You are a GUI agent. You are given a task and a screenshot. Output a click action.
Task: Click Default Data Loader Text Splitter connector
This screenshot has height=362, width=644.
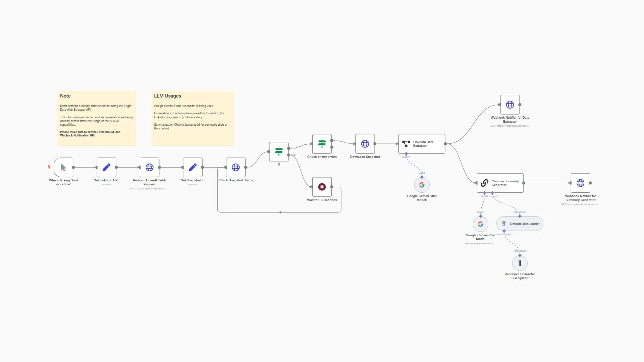point(504,231)
